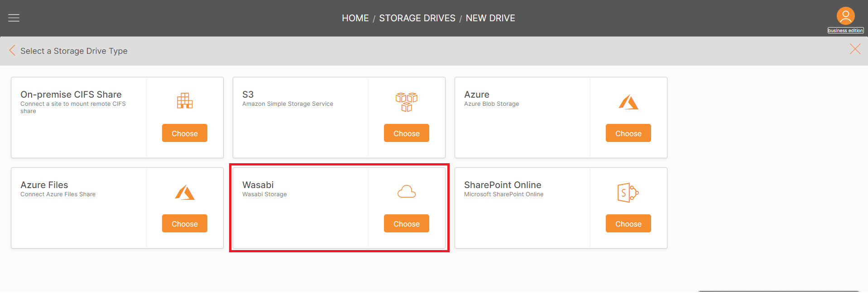Click 'Connect a site to mount remote CIFS share' text
The width and height of the screenshot is (868, 293).
[73, 108]
